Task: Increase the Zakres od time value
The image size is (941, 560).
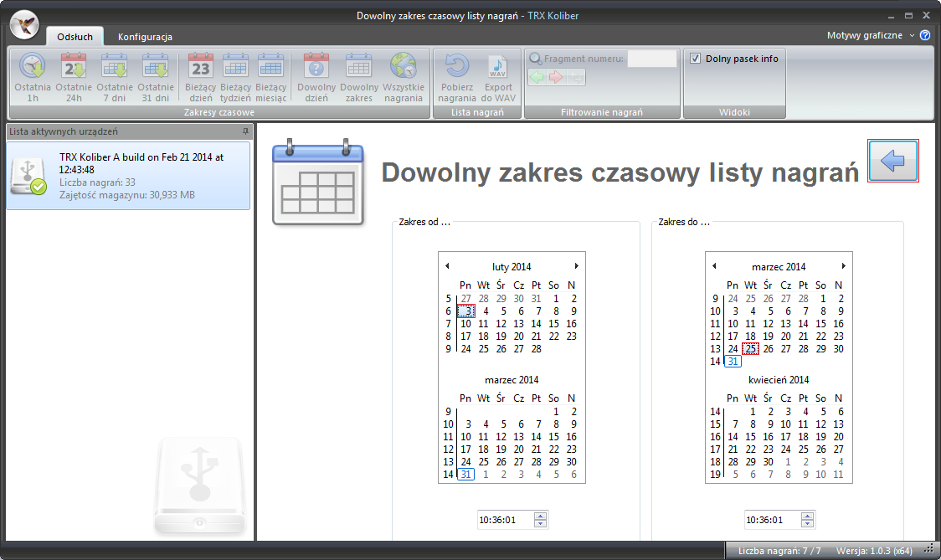Action: [x=540, y=516]
